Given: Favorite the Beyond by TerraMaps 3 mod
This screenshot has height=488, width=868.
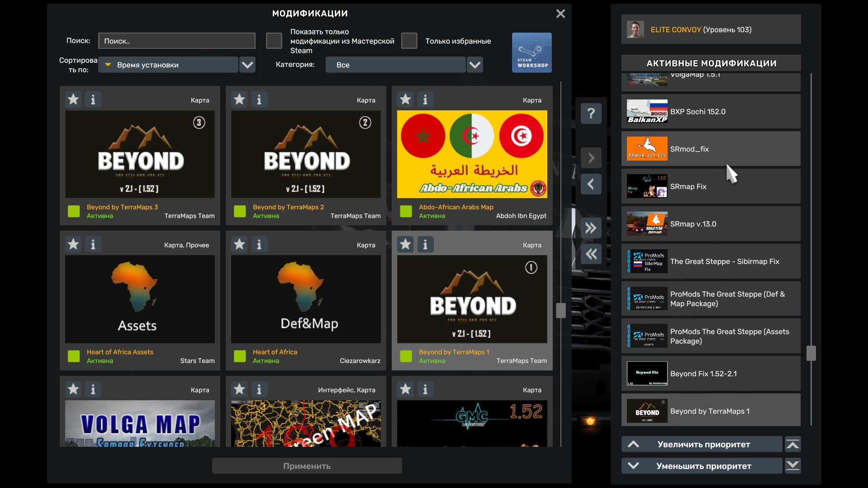Looking at the screenshot, I should click(73, 99).
